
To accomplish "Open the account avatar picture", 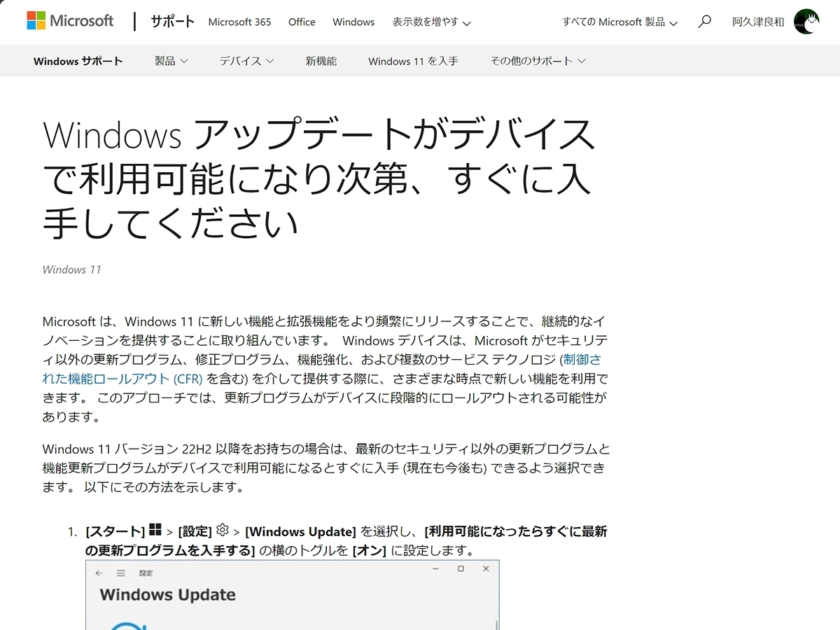I will coord(806,22).
